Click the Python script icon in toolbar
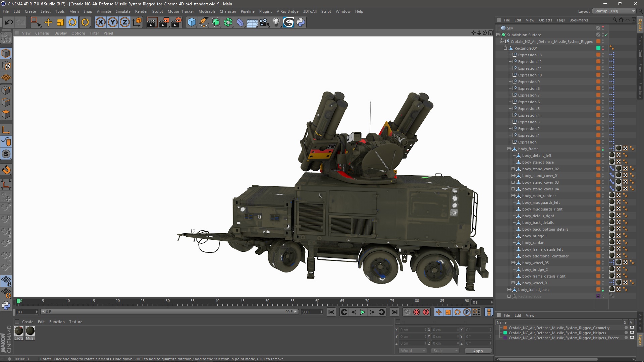The height and width of the screenshot is (362, 644). [x=301, y=22]
